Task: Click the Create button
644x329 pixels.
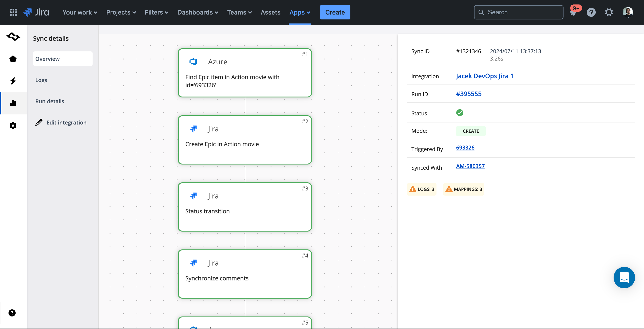Action: click(x=335, y=12)
